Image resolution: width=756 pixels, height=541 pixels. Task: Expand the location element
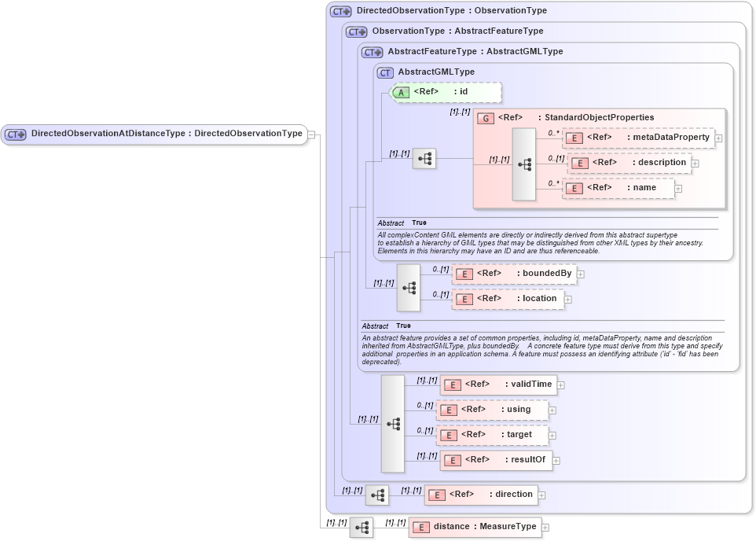click(567, 299)
